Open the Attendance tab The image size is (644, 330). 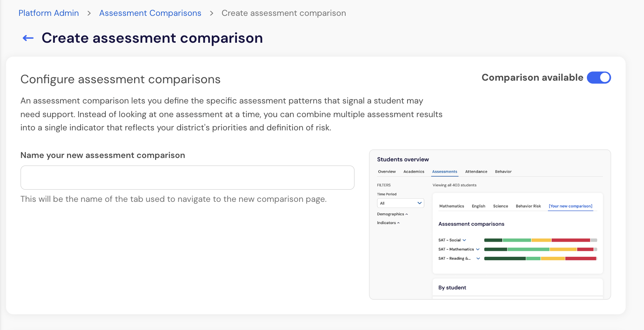(x=476, y=172)
